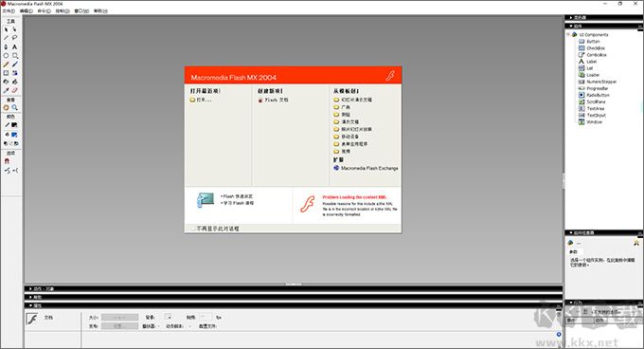Collapse the UI Components tree node

(568, 35)
